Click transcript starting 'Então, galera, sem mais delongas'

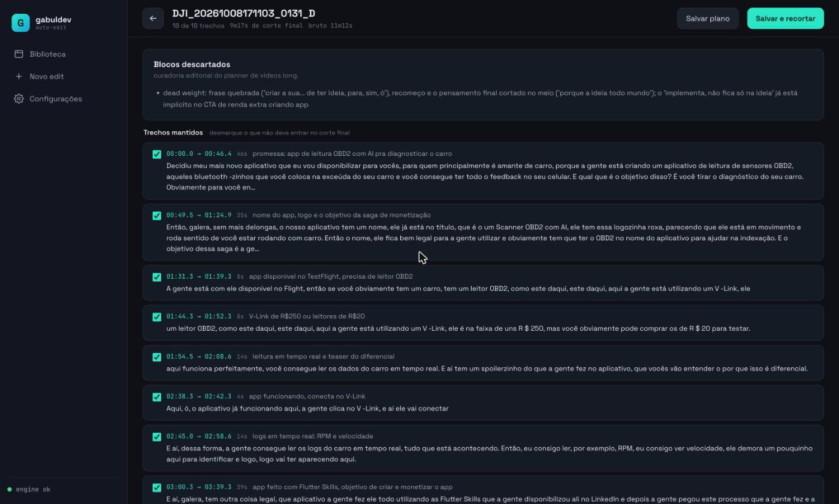pyautogui.click(x=484, y=238)
